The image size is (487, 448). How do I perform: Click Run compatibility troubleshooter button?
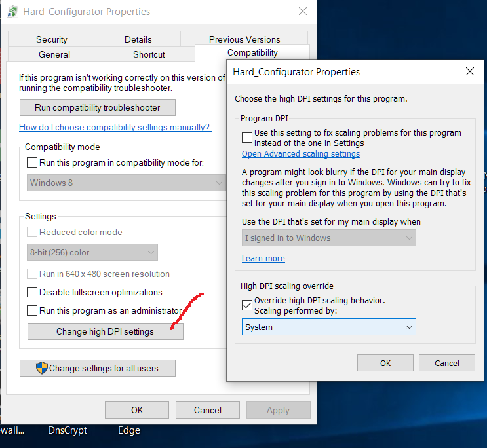coord(98,107)
